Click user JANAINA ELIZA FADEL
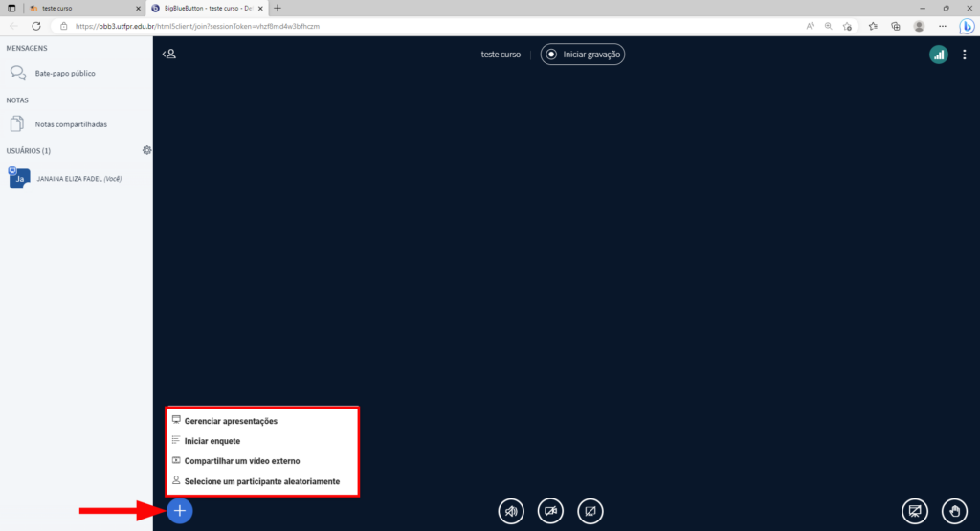This screenshot has height=531, width=980. 78,179
